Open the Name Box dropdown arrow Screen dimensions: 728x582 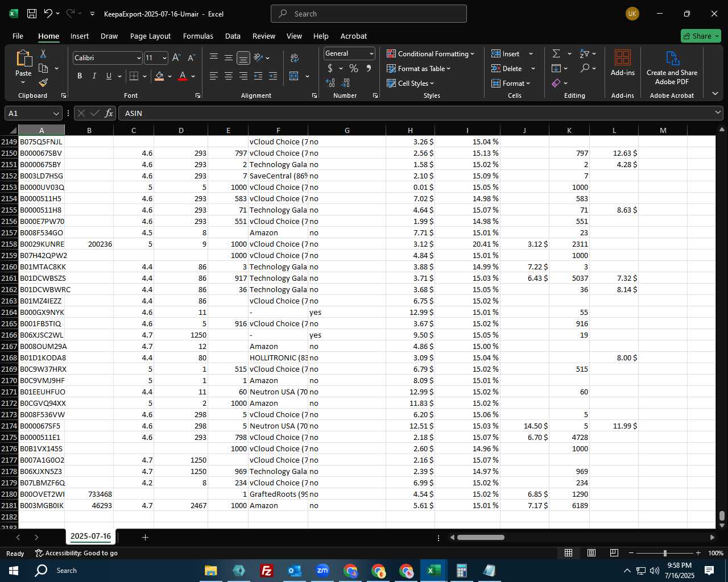(x=56, y=113)
